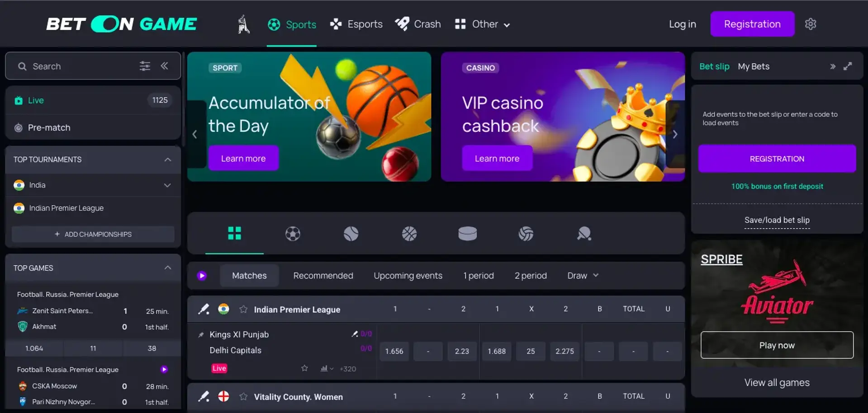Click Learn more on Accumulator banner

click(x=243, y=158)
